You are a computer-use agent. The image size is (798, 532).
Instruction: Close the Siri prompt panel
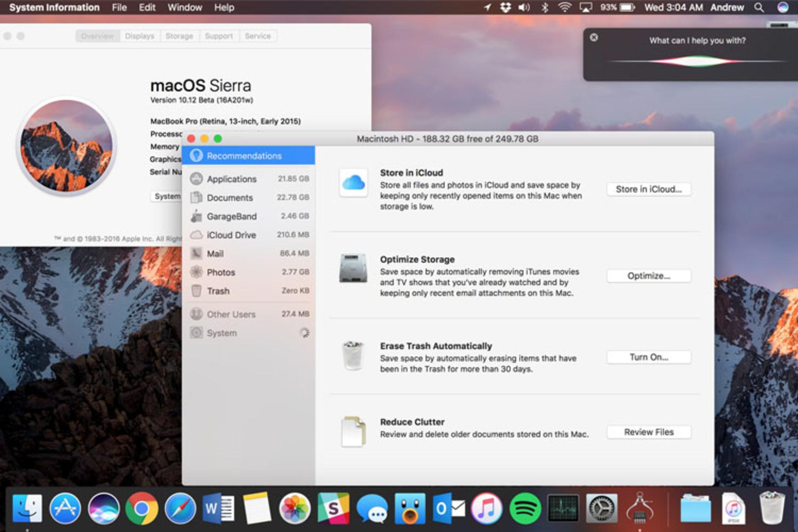click(594, 37)
